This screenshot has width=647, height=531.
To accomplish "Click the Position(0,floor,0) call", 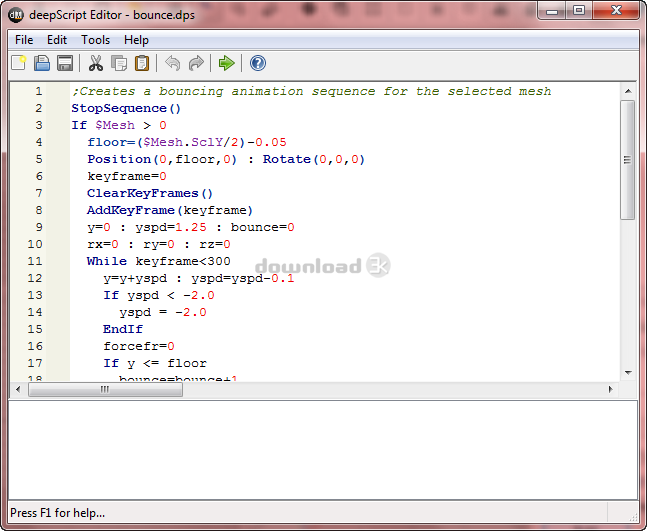I will (162, 159).
